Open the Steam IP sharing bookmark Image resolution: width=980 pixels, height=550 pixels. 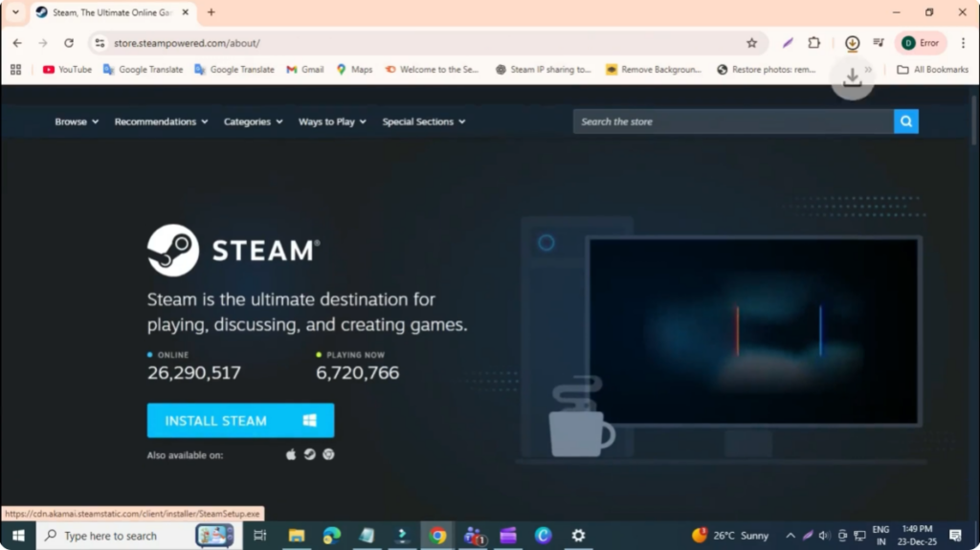point(544,70)
